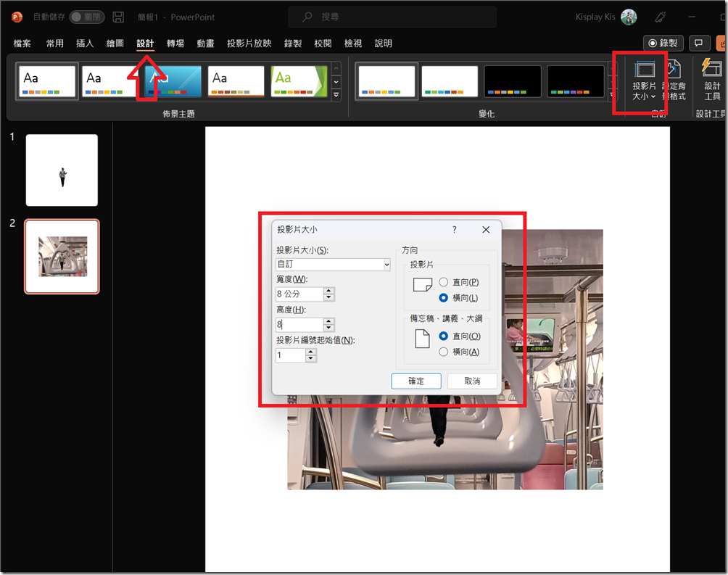Open the Slide Size (投影片大小) menu
This screenshot has height=575, width=728.
[644, 81]
